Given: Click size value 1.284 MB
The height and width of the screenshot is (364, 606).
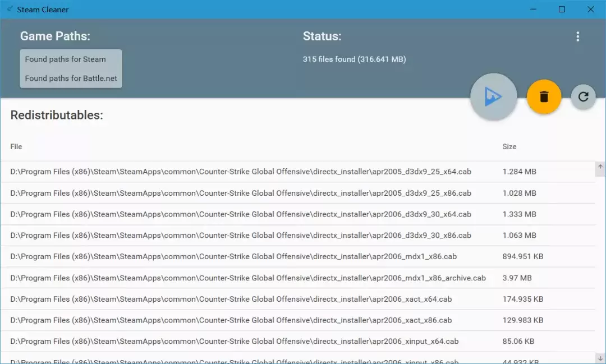Looking at the screenshot, I should coord(519,172).
